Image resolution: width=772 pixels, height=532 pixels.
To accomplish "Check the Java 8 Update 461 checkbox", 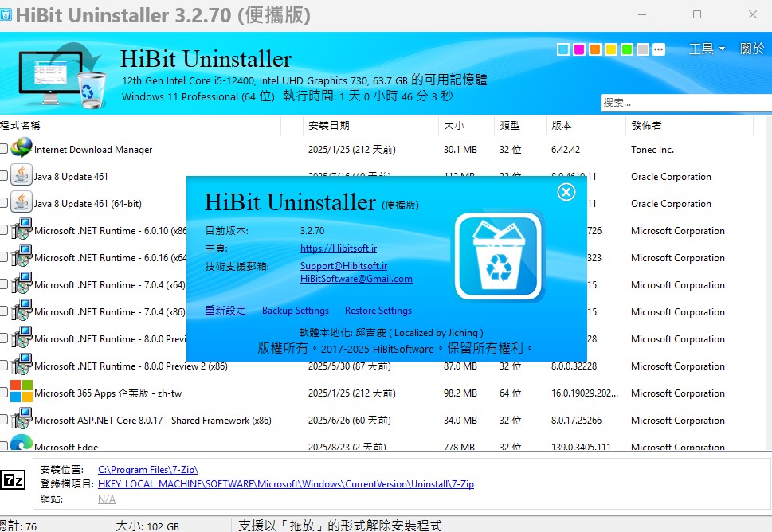I will pyautogui.click(x=3, y=175).
